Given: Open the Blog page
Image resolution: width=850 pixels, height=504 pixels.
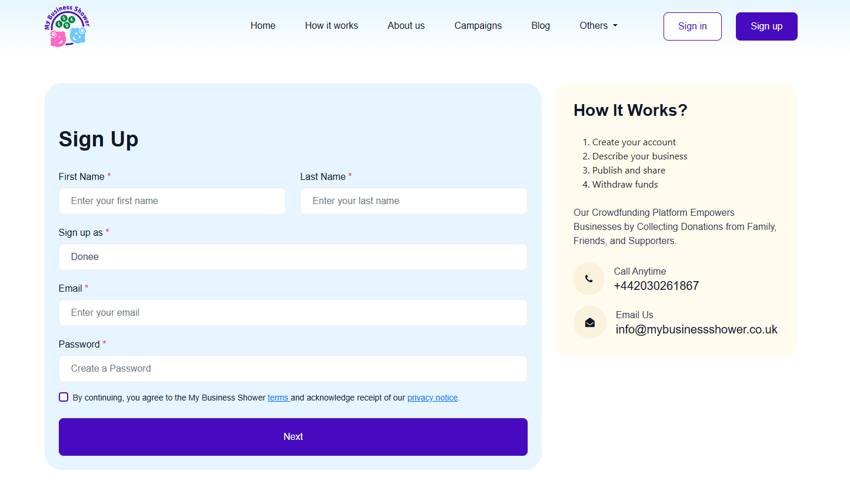Looking at the screenshot, I should [x=541, y=26].
